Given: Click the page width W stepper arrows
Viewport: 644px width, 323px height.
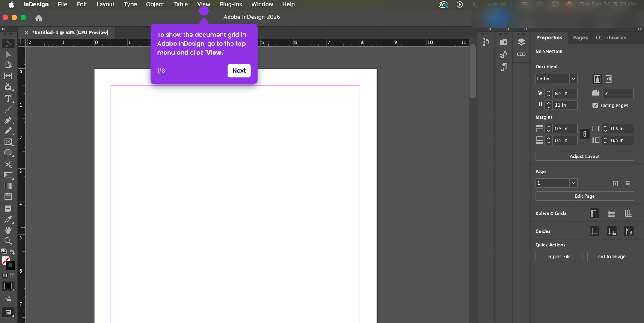Looking at the screenshot, I should pyautogui.click(x=549, y=93).
